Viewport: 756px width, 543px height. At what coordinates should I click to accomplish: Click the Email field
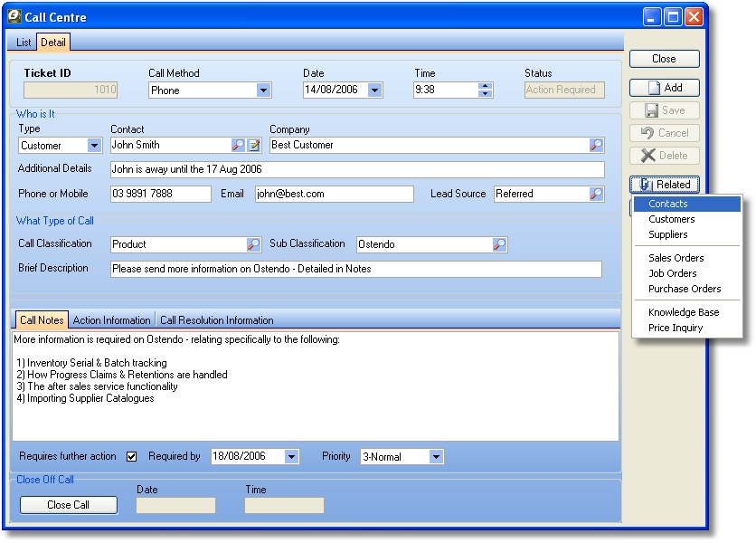click(x=334, y=194)
